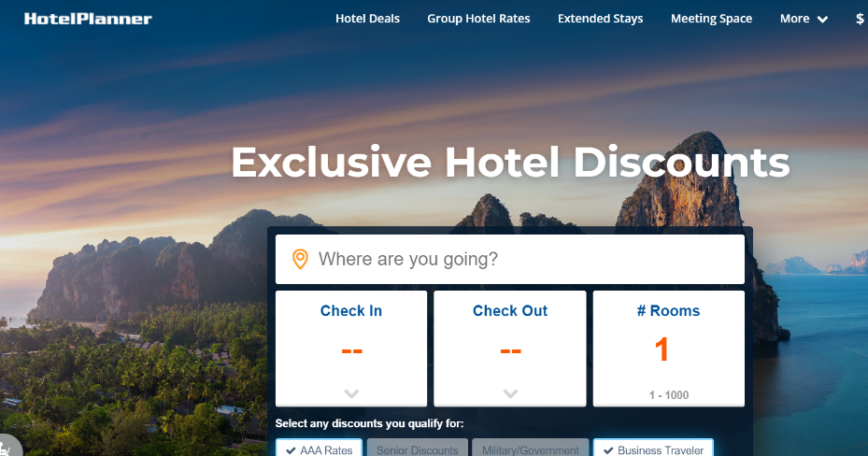Image resolution: width=868 pixels, height=456 pixels.
Task: Open the Check Out date chevron
Action: pos(510,393)
